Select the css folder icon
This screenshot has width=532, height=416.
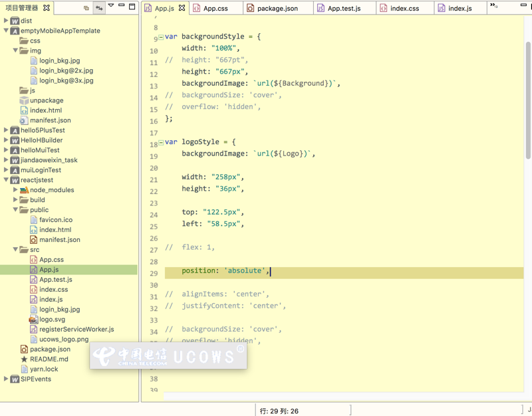click(x=24, y=41)
